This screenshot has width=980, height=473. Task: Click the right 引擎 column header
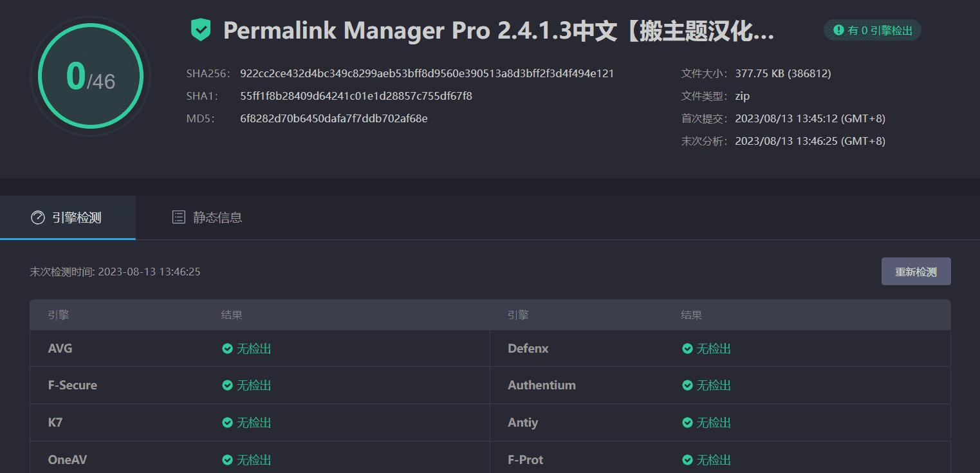click(x=518, y=315)
